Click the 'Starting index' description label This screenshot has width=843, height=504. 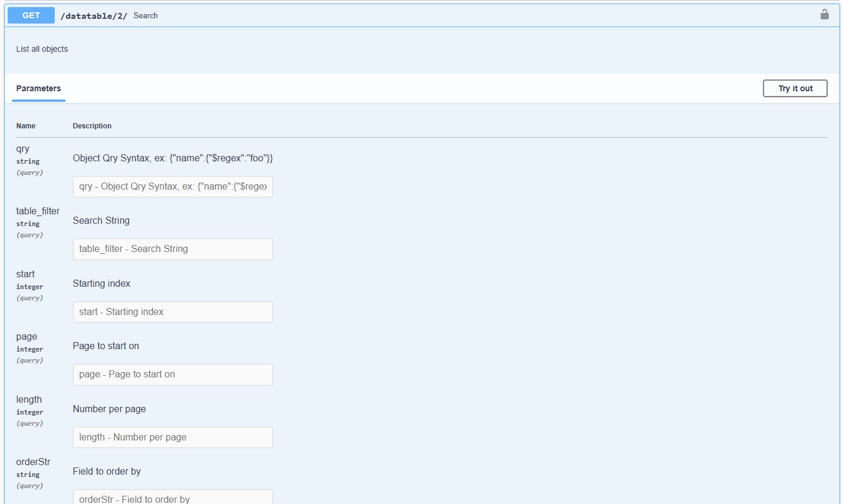coord(101,284)
